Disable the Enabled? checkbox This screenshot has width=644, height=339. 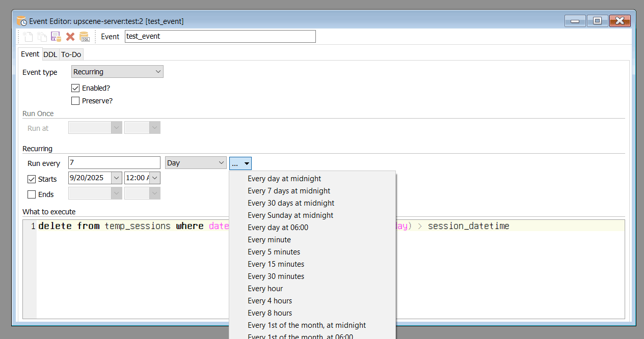tap(75, 88)
